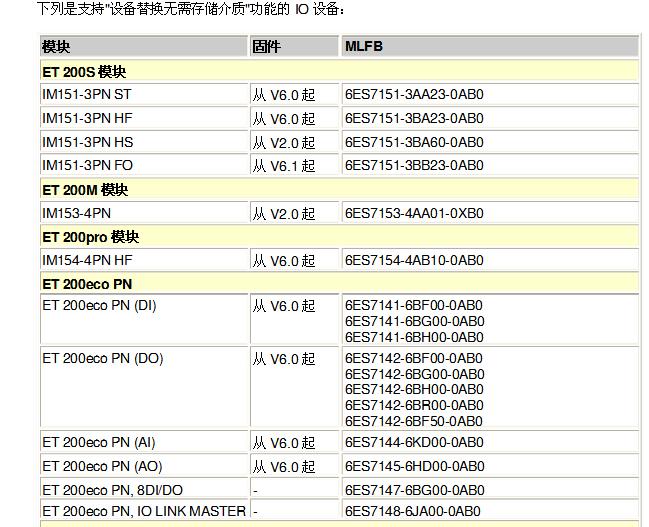
Task: Select MLFB 6ES7142-6BG00-0AB0
Action: (x=414, y=374)
